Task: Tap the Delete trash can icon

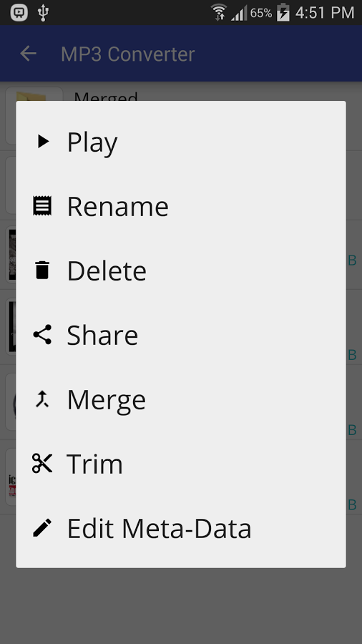Action: 42,270
